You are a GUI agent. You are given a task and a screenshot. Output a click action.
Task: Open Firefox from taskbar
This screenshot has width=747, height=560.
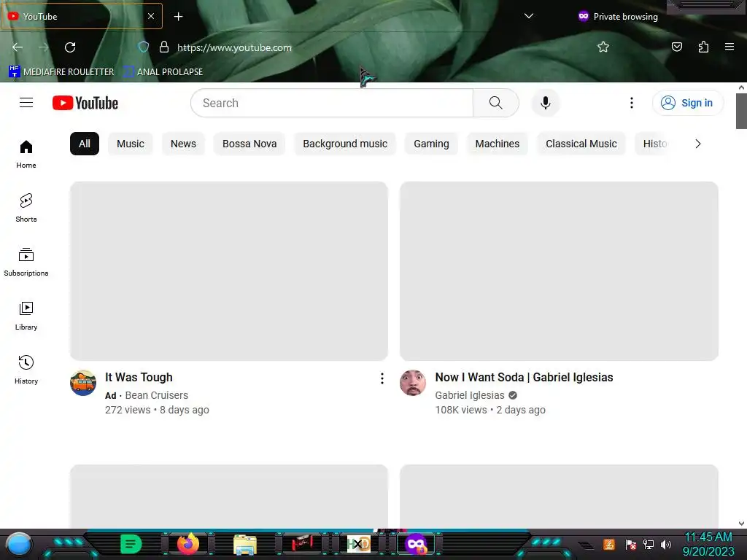pyautogui.click(x=188, y=544)
